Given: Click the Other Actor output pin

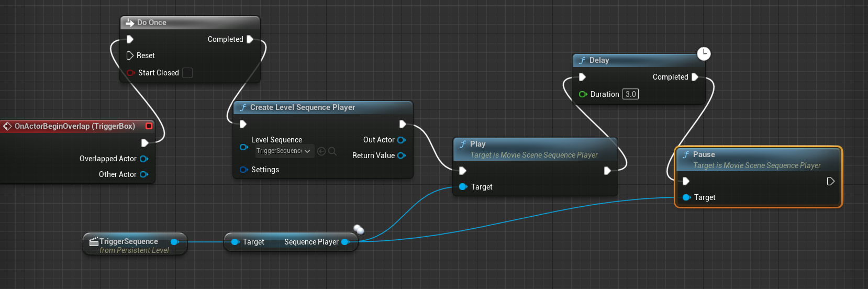Looking at the screenshot, I should tap(144, 174).
